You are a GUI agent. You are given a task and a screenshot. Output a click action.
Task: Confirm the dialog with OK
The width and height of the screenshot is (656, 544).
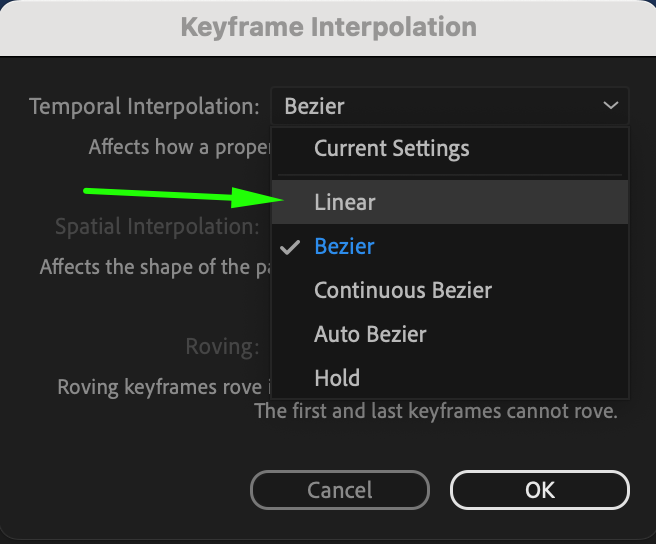pos(539,490)
